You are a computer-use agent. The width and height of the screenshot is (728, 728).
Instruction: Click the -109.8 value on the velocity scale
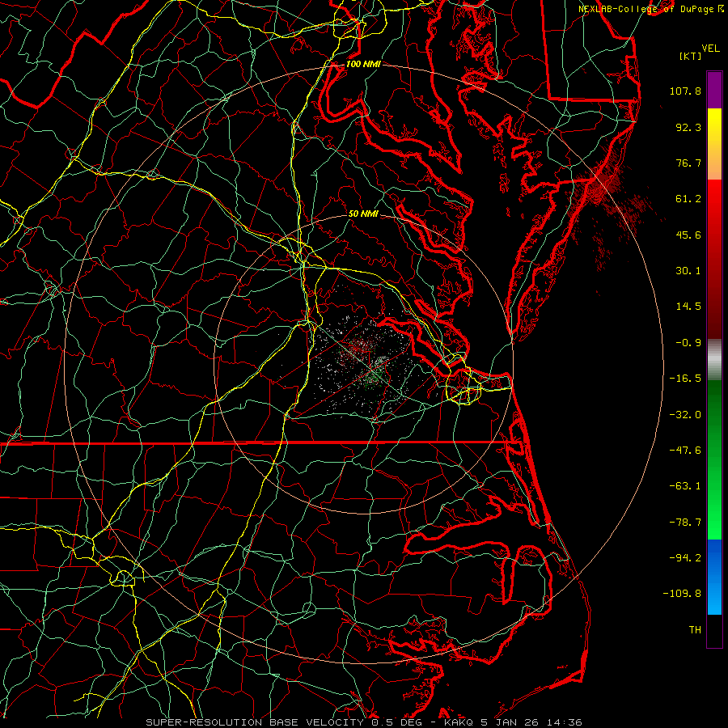tap(682, 594)
